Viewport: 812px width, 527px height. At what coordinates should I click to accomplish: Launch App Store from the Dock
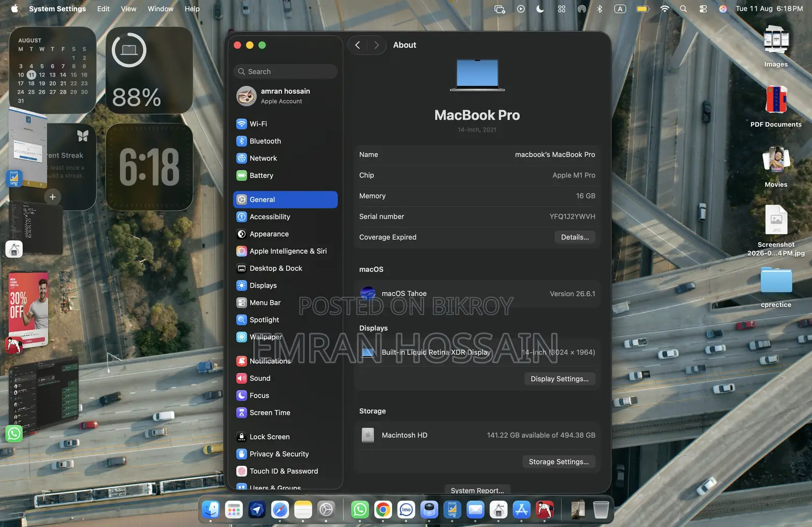tap(522, 509)
